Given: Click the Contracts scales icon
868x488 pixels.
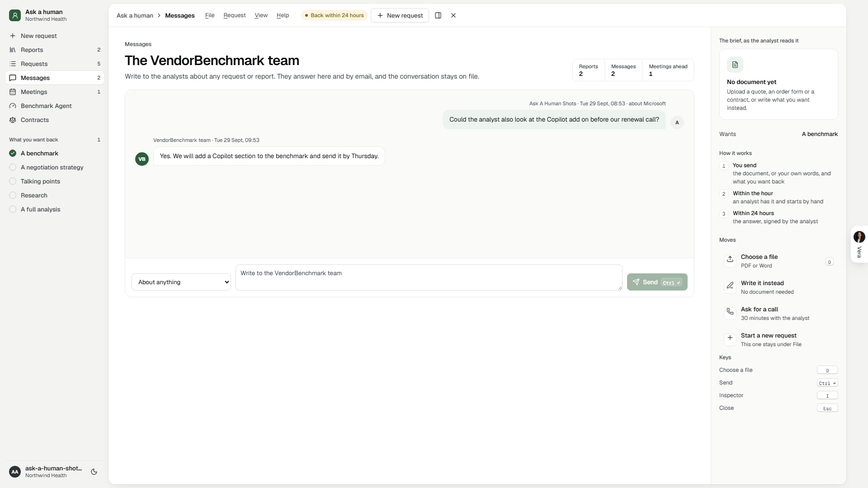Looking at the screenshot, I should pos(13,120).
